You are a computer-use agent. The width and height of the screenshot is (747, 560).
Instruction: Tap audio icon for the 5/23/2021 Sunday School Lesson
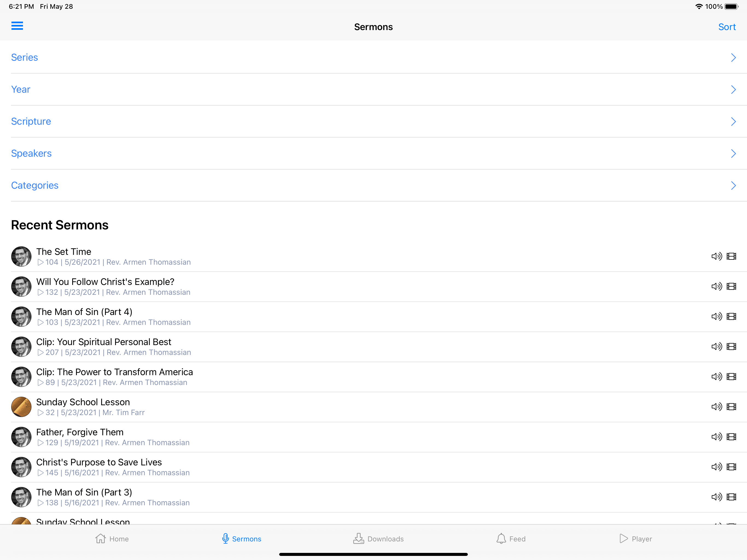(x=716, y=407)
